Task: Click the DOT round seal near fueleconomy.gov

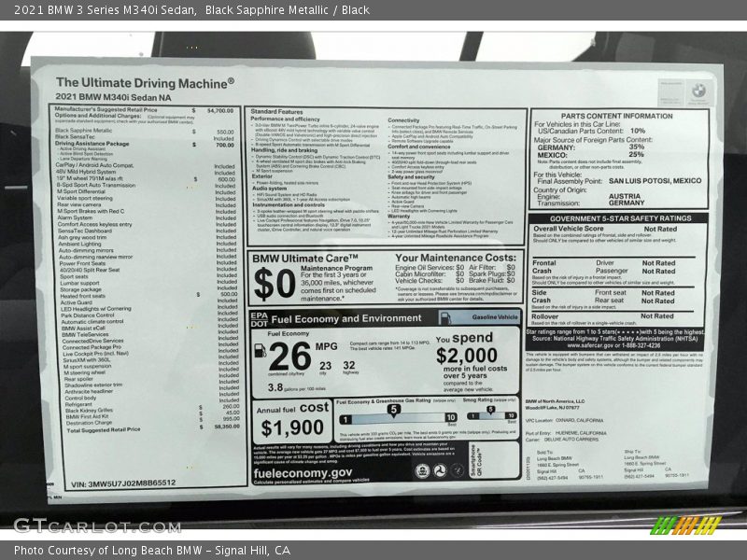Action: click(440, 471)
